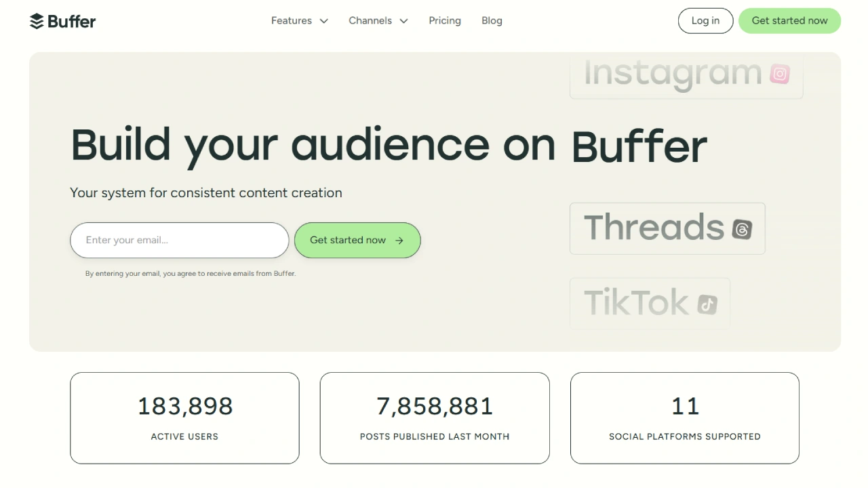868x488 pixels.
Task: Open the Channels menu
Action: click(x=378, y=21)
